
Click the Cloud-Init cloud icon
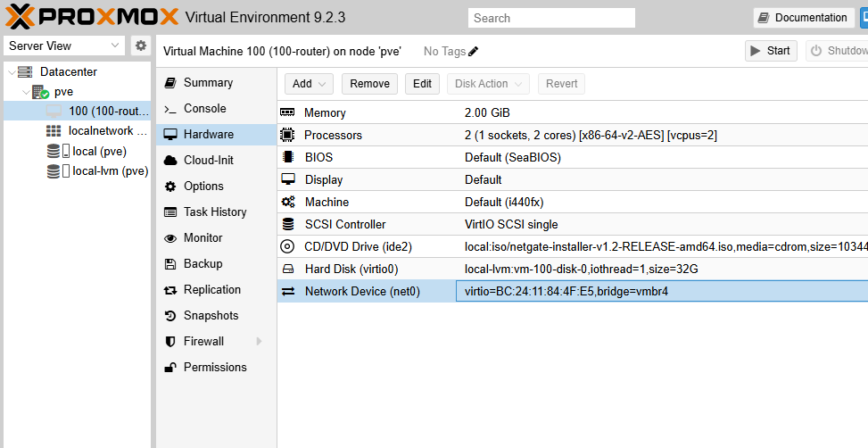[x=170, y=160]
